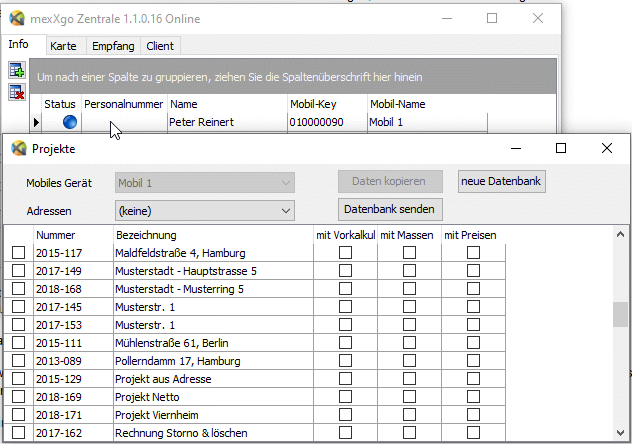Open the Adressen dropdown

click(x=286, y=211)
